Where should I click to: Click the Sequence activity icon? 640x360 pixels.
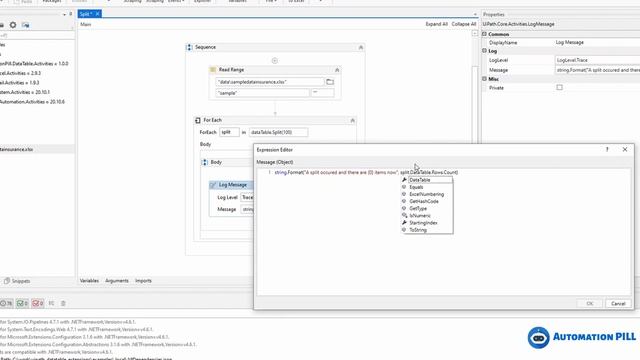tap(189, 47)
